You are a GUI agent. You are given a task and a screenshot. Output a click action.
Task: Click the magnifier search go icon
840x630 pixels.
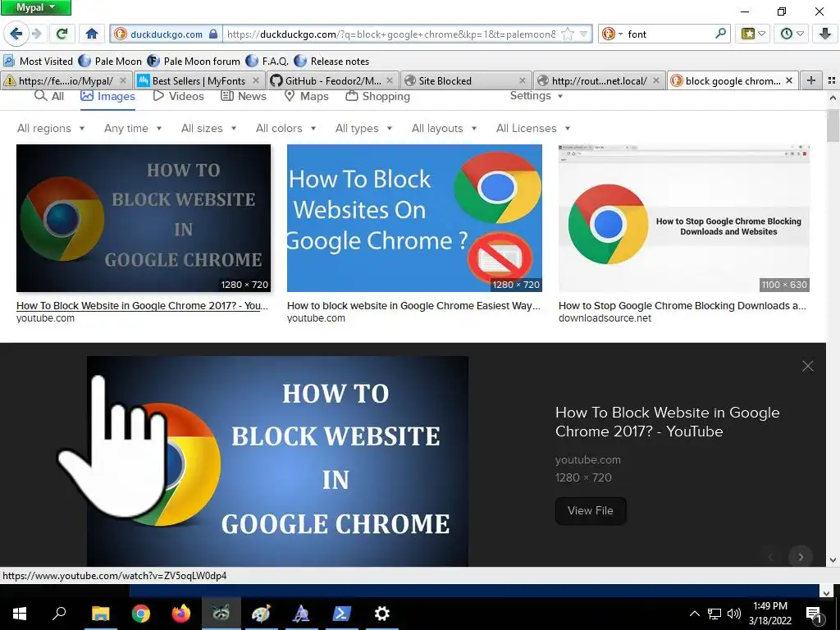tap(721, 34)
